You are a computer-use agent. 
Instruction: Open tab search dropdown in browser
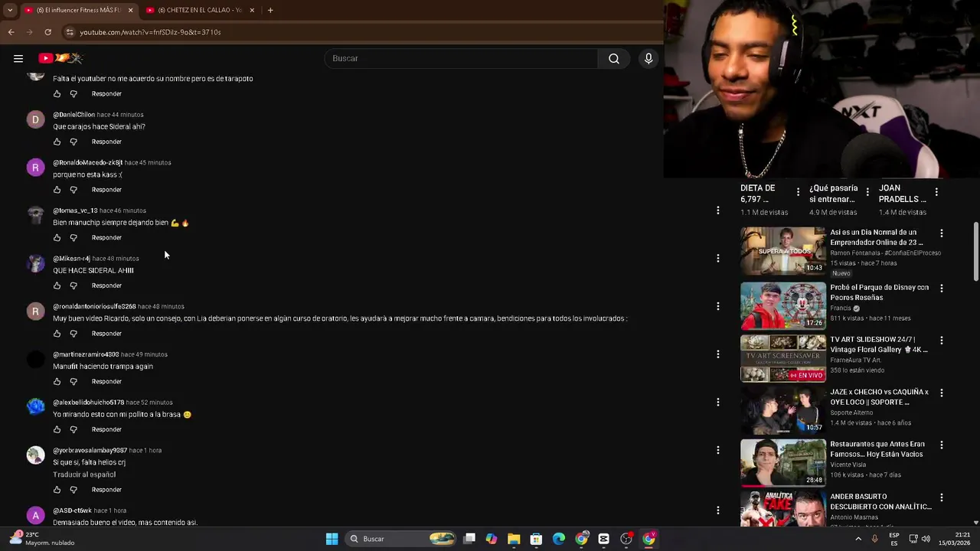9,10
